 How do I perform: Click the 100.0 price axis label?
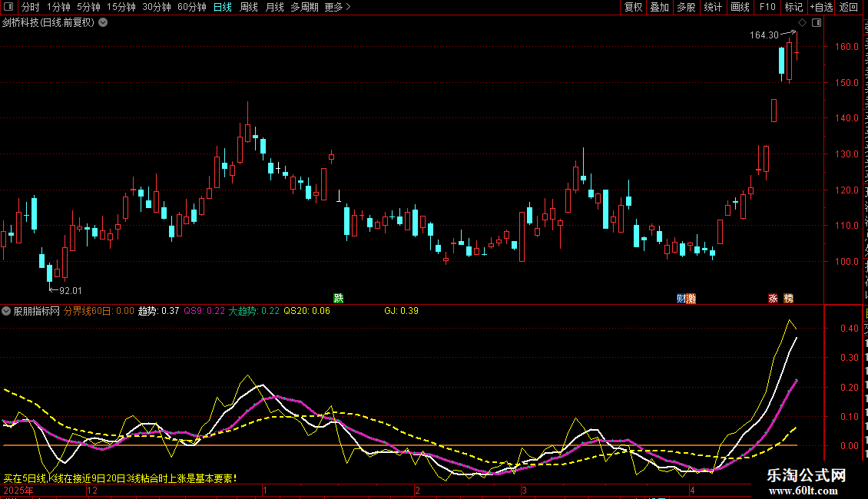(x=847, y=261)
